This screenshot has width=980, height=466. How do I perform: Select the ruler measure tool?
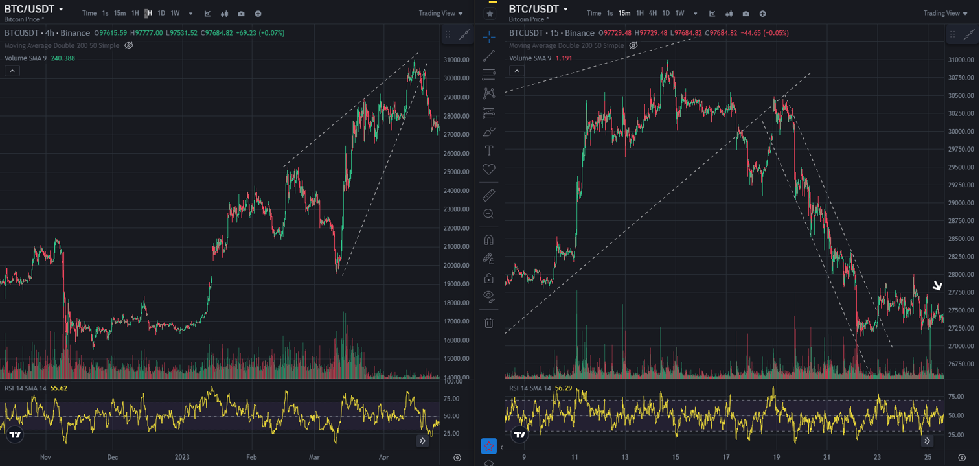click(489, 194)
